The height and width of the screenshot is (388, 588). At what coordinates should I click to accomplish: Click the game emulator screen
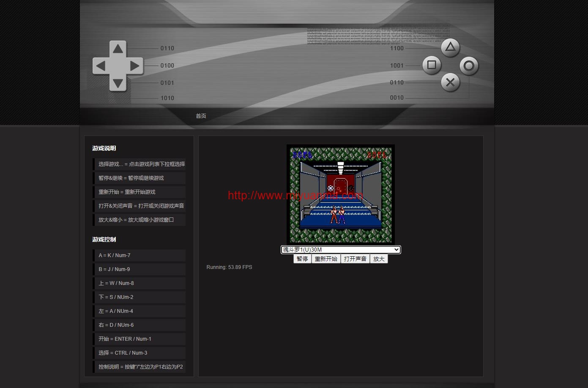[x=341, y=194]
